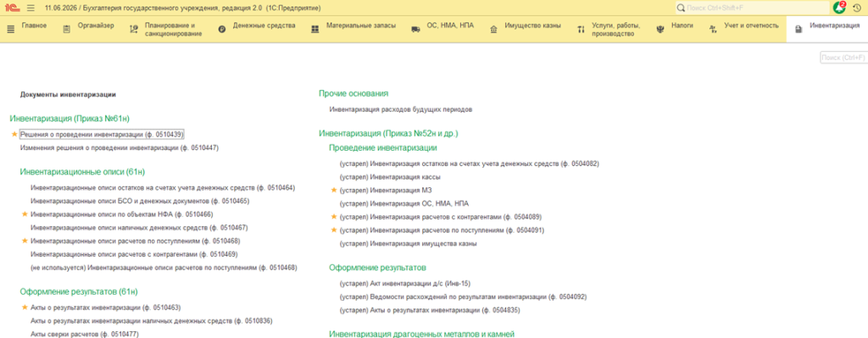Click the section search field Ctrl+F
Image resolution: width=868 pixels, height=338 pixels.
tap(843, 58)
